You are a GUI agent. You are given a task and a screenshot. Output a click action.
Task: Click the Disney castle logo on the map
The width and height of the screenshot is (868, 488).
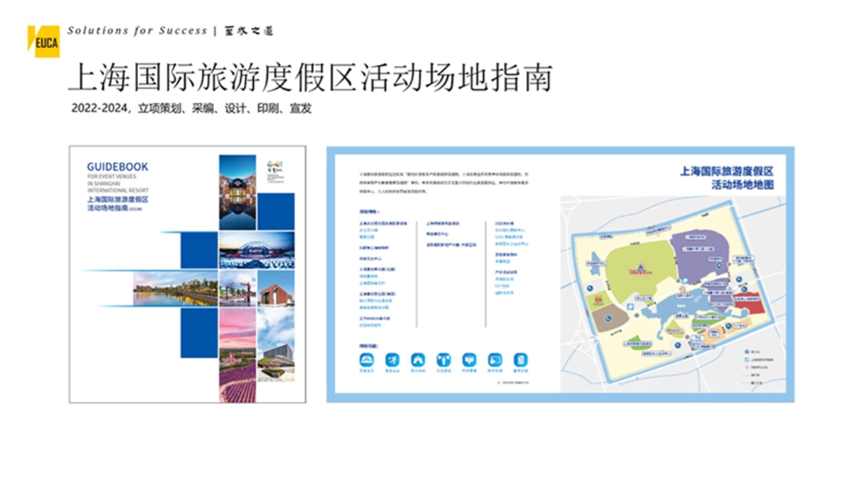[639, 268]
